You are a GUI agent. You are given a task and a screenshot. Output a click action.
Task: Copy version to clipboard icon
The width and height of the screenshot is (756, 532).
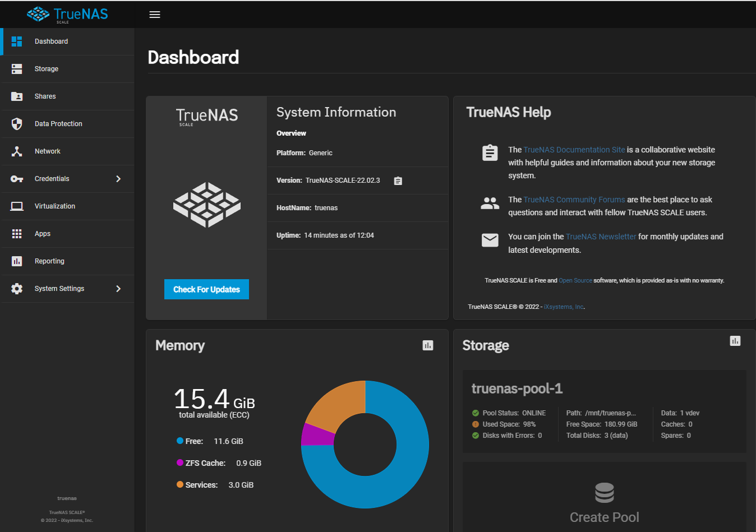click(398, 181)
